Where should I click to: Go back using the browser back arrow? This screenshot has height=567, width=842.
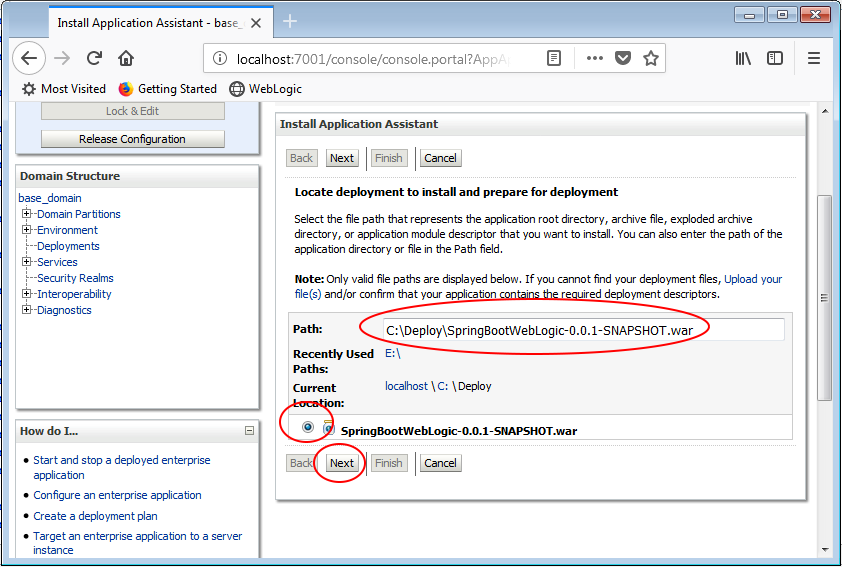[x=29, y=58]
